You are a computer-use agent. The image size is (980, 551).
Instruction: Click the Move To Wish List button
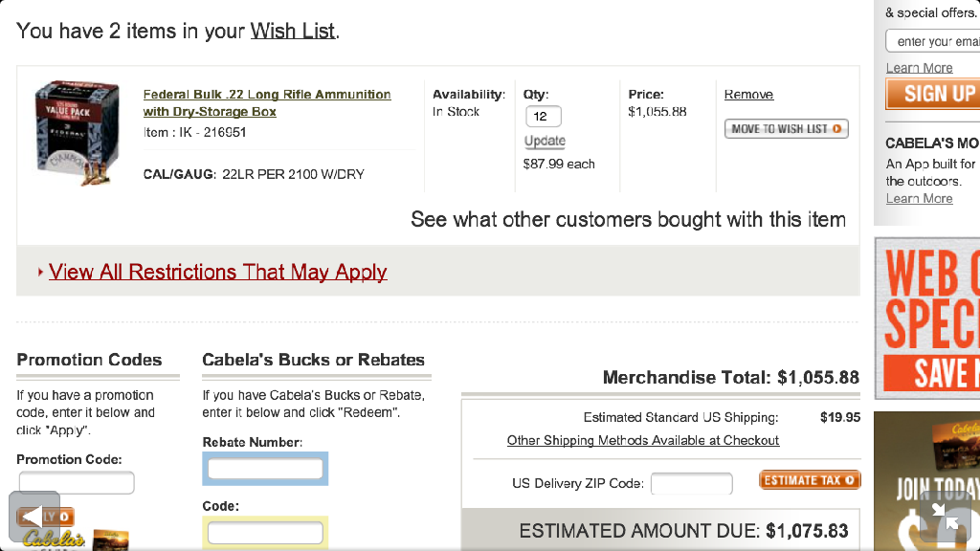pos(787,129)
